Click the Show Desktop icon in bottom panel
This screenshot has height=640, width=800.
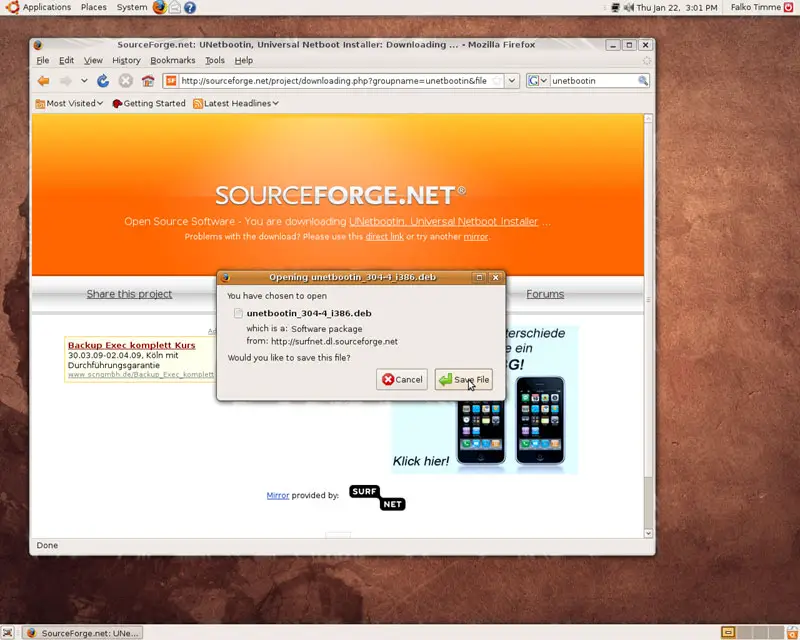tap(8, 633)
